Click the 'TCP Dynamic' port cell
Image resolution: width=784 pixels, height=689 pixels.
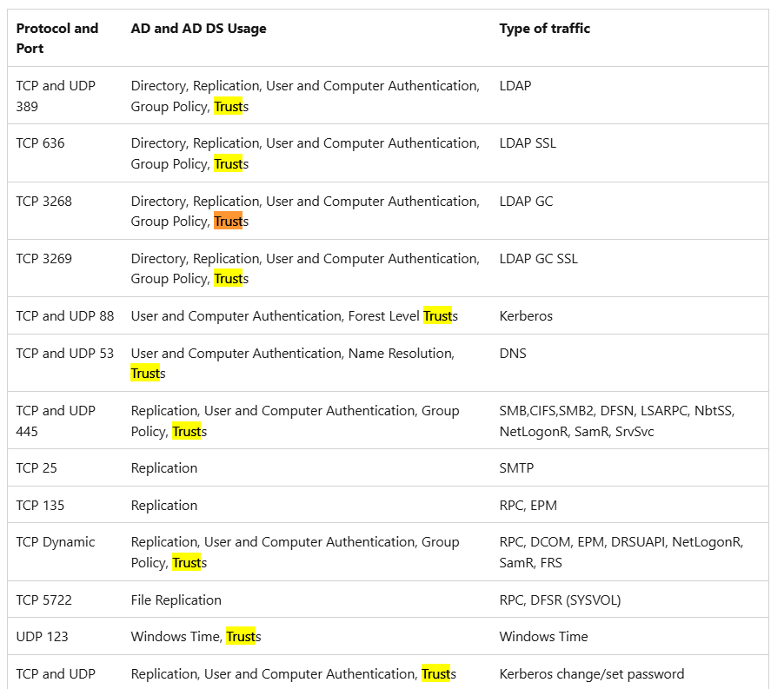56,542
